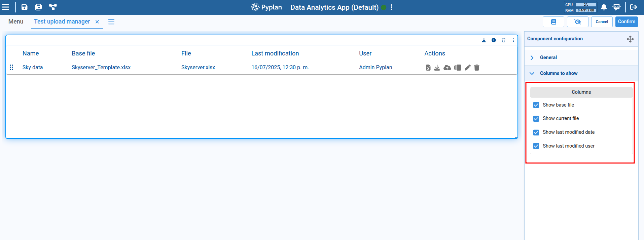Image resolution: width=644 pixels, height=240 pixels.
Task: Open the notifications bell
Action: (x=604, y=7)
